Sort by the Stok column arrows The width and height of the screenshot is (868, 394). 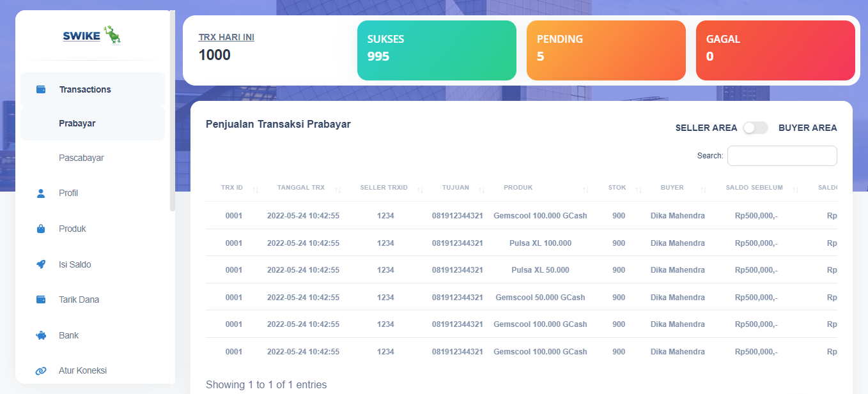639,189
